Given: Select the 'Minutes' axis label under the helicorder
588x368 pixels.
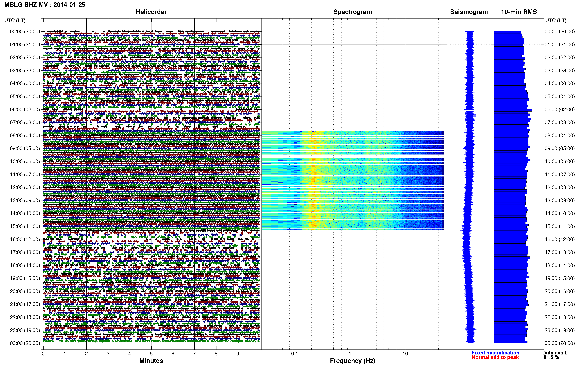Looking at the screenshot, I should point(151,361).
